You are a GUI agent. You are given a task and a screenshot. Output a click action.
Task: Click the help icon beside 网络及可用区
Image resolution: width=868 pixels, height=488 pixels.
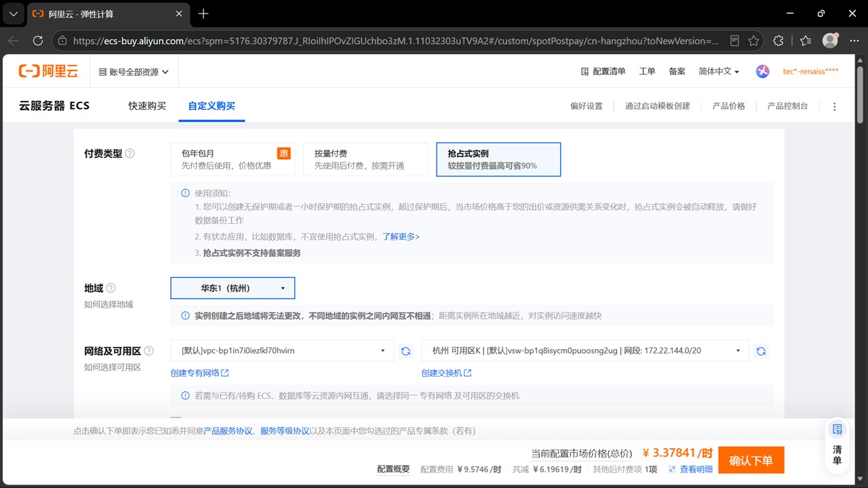pyautogui.click(x=149, y=351)
